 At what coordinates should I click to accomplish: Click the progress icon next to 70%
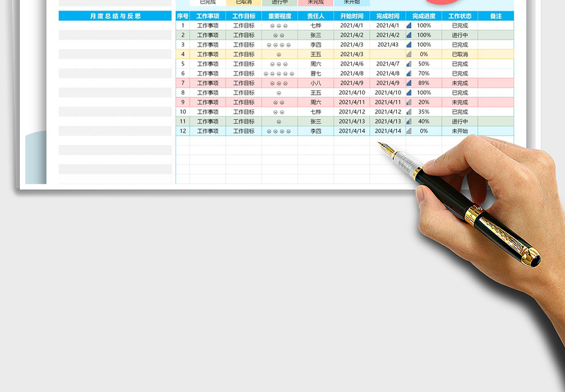(x=409, y=73)
